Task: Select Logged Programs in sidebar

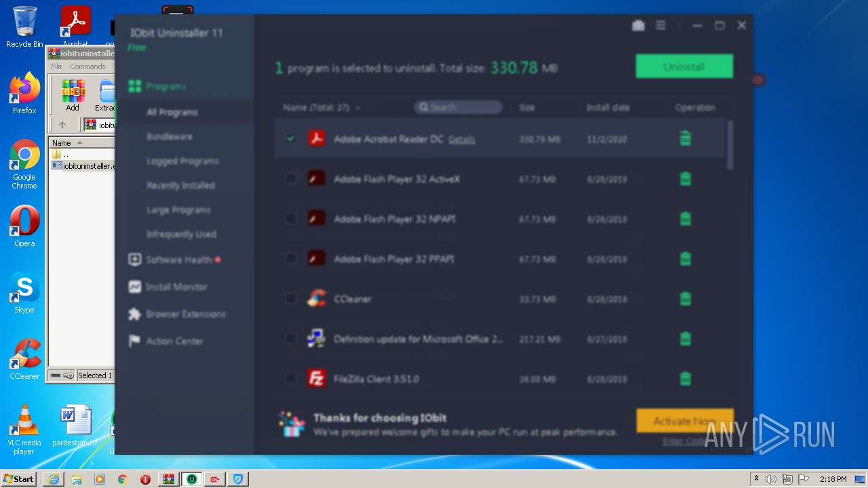Action: coord(182,161)
